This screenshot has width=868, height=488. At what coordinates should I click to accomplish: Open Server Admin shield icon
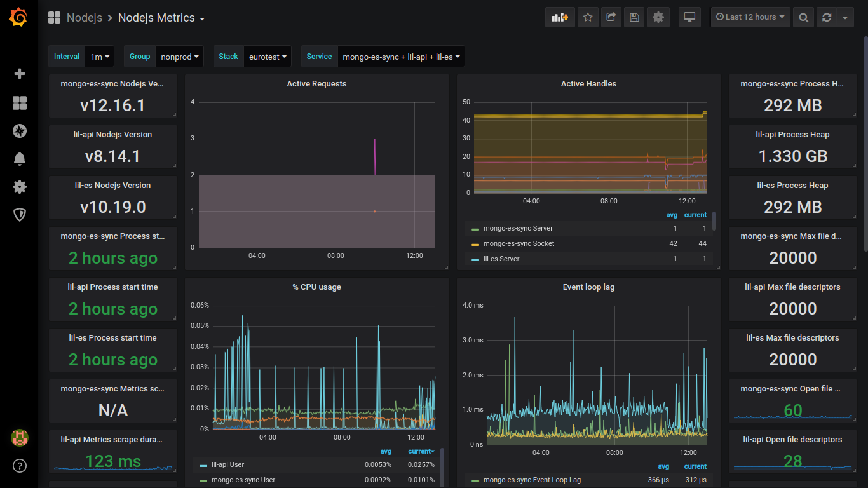pyautogui.click(x=20, y=215)
